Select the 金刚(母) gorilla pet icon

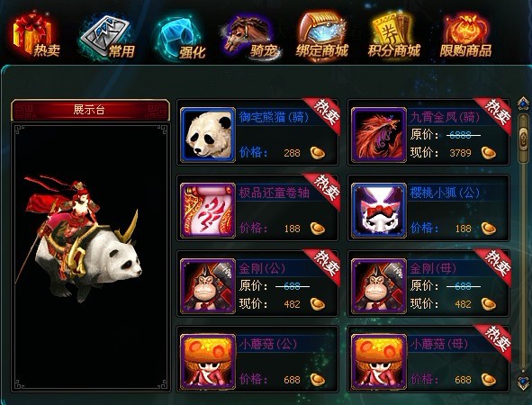point(379,286)
